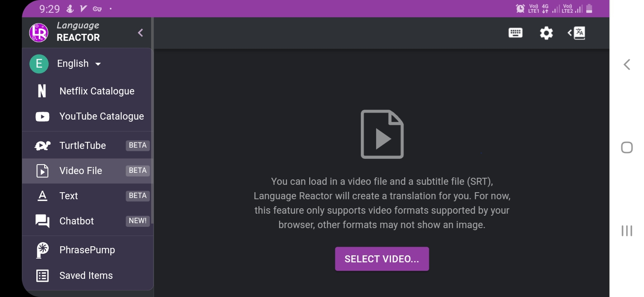Tap the Android recent apps button
The image size is (644, 297).
pos(627,231)
